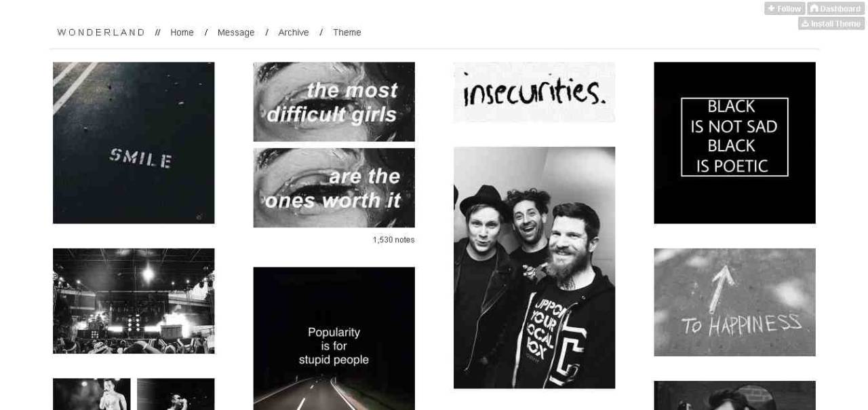The height and width of the screenshot is (410, 868).
Task: Click the plus icon on Follow
Action: click(771, 8)
